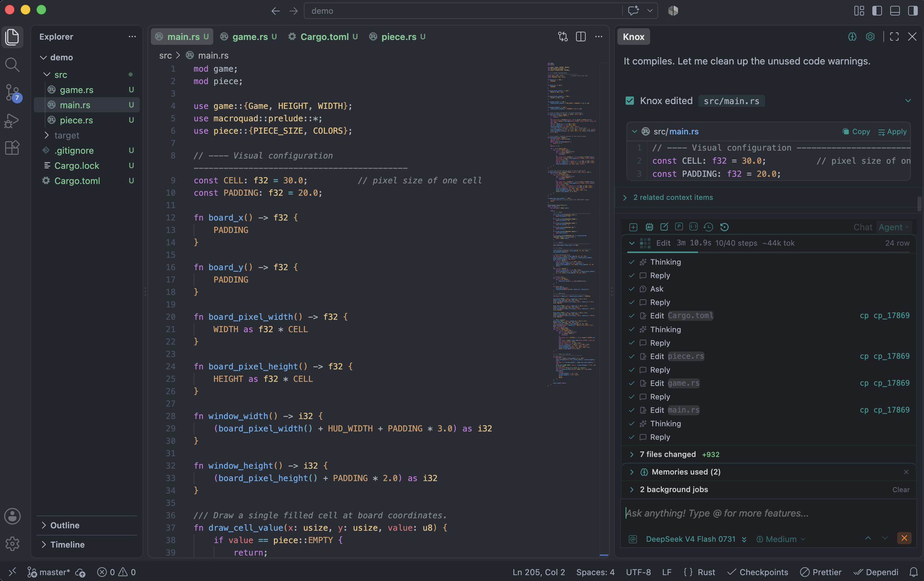Toggle primary side bar visibility
The height and width of the screenshot is (581, 924).
[877, 10]
